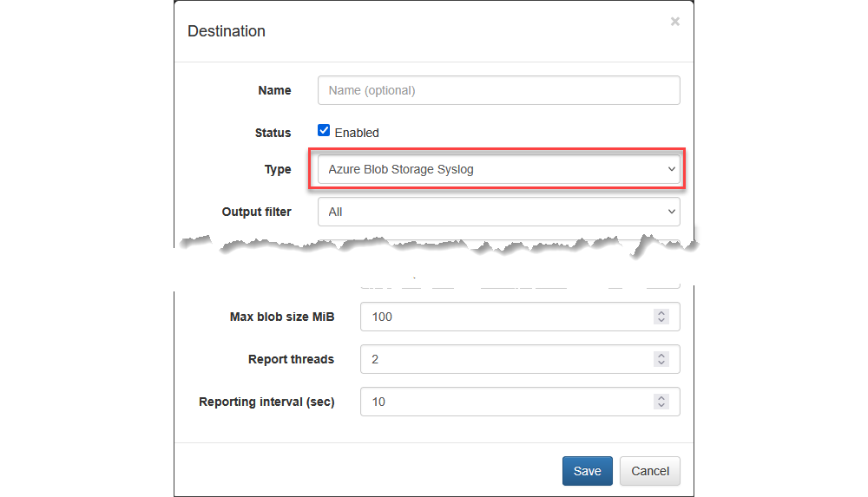Cancel the destination configuration
Viewport: 868px width, 497px height.
pyautogui.click(x=650, y=471)
